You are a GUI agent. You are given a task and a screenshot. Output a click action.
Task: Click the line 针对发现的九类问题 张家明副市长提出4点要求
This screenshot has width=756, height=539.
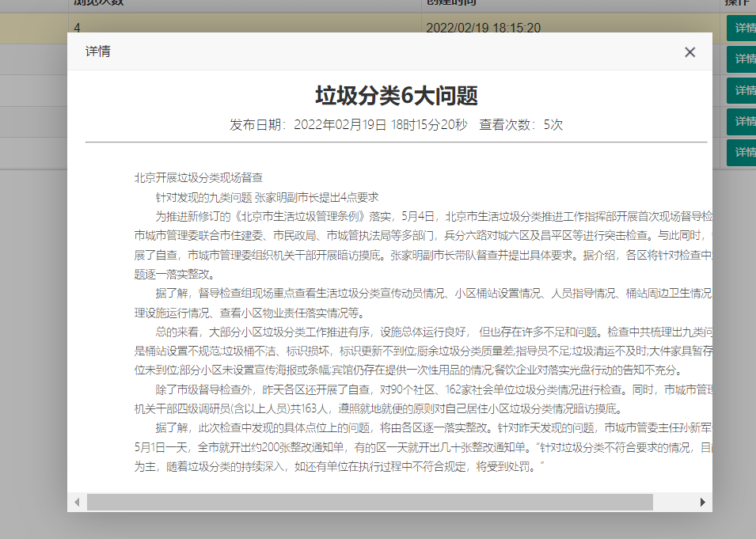[x=267, y=197]
